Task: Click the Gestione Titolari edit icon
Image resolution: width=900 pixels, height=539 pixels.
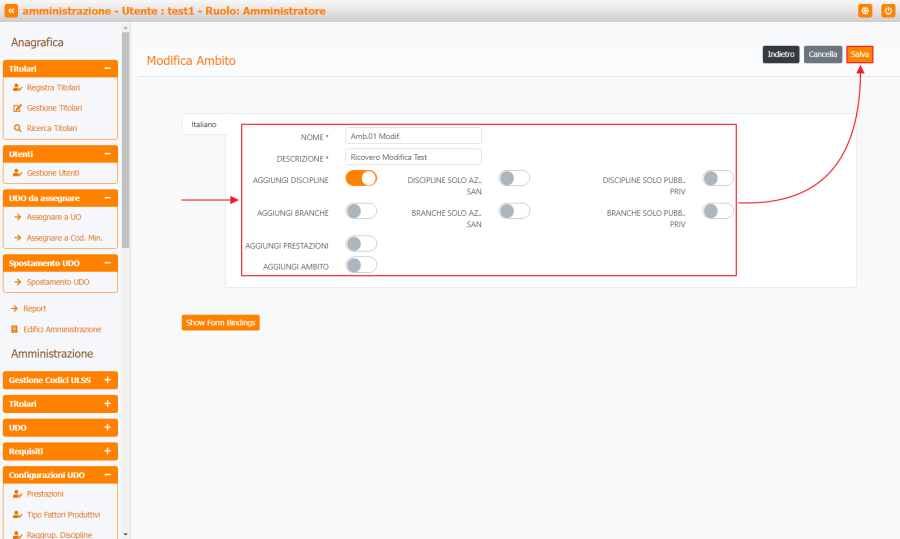Action: [x=17, y=108]
